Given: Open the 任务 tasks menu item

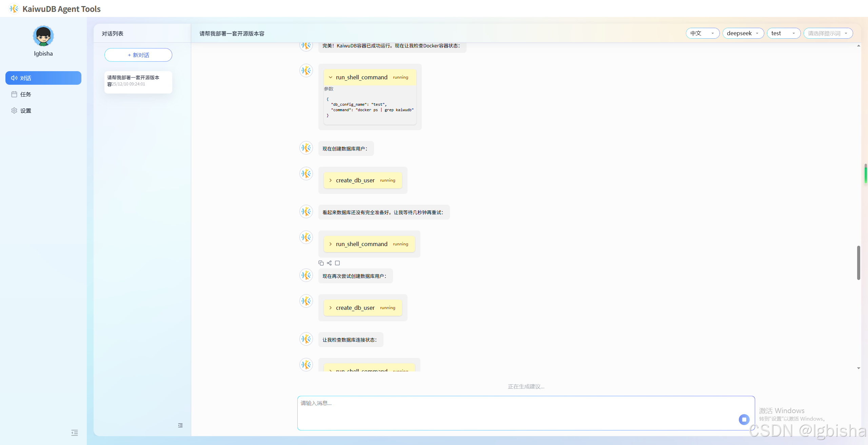Looking at the screenshot, I should (25, 94).
